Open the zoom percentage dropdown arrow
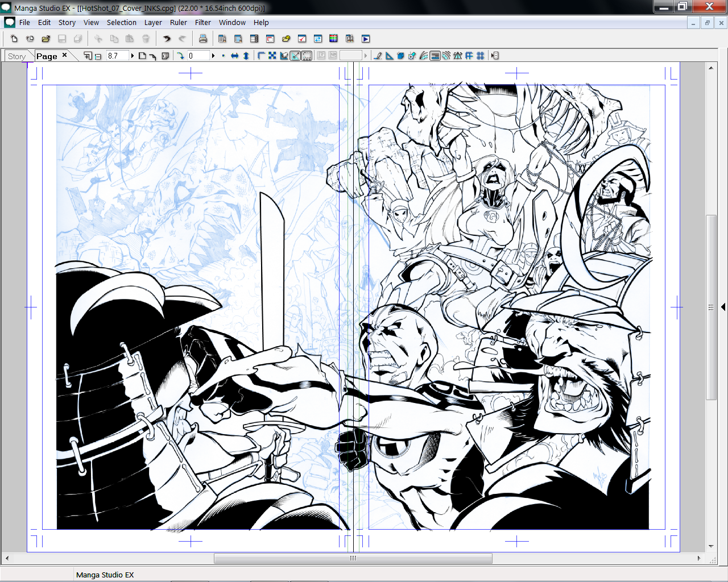Viewport: 728px width, 582px height. coord(133,56)
